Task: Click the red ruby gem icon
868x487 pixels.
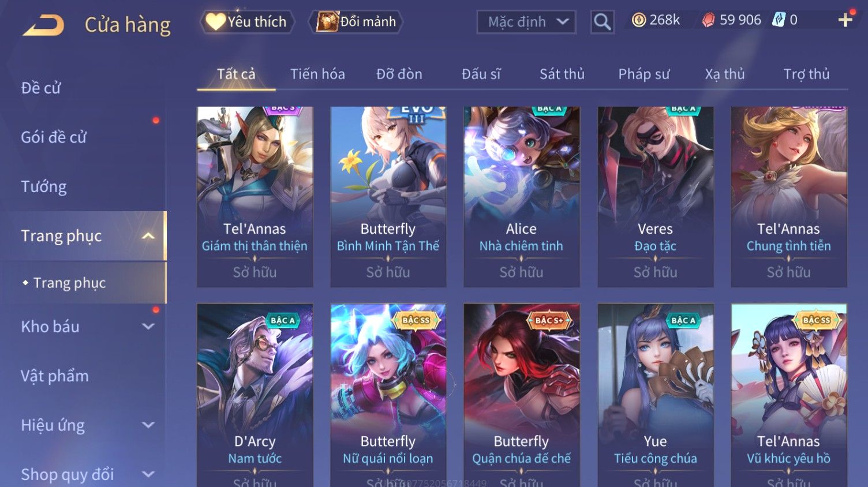Action: pyautogui.click(x=708, y=20)
